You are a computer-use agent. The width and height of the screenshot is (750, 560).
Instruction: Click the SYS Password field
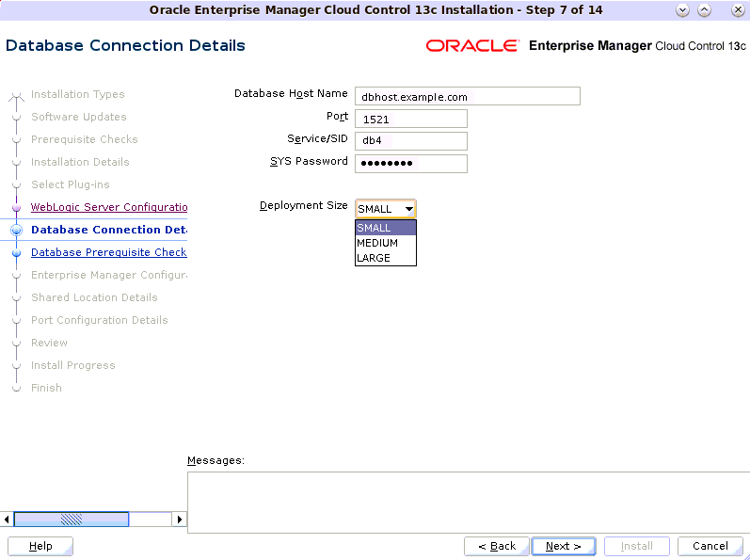[x=411, y=164]
